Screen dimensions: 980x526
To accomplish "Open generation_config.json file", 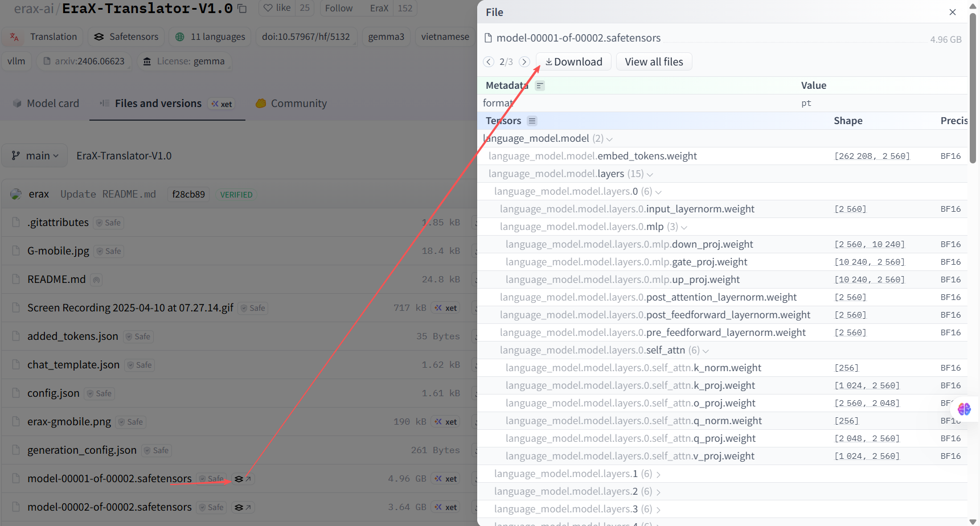I will point(82,450).
